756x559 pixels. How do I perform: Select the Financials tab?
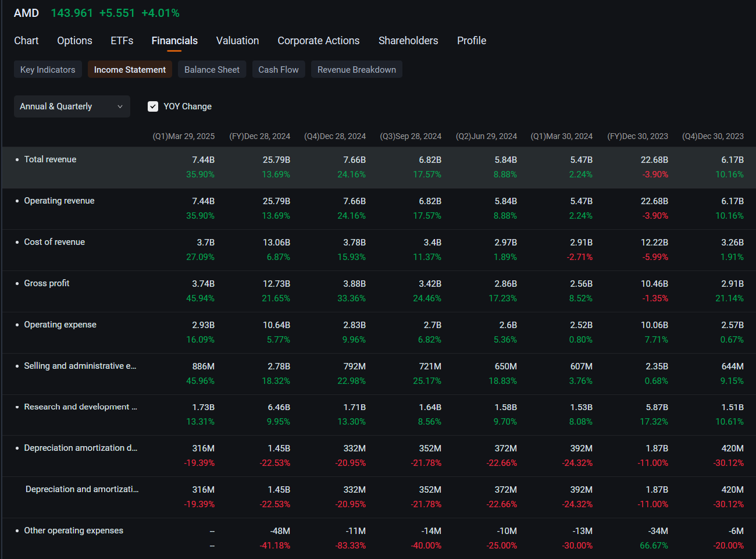point(174,41)
